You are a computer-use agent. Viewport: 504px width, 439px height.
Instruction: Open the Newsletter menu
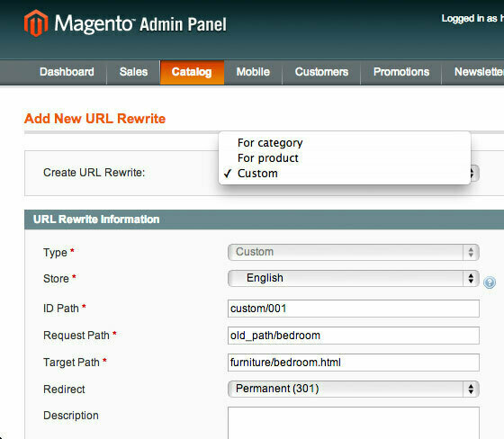478,72
